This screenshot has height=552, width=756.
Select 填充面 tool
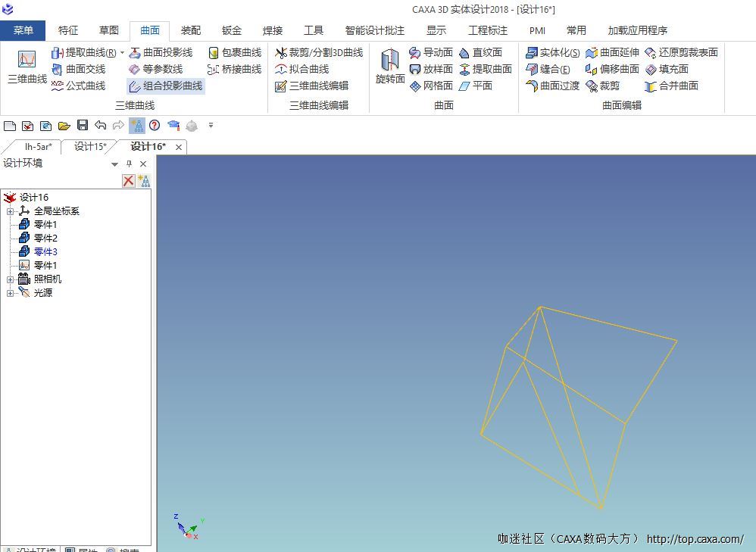point(667,70)
